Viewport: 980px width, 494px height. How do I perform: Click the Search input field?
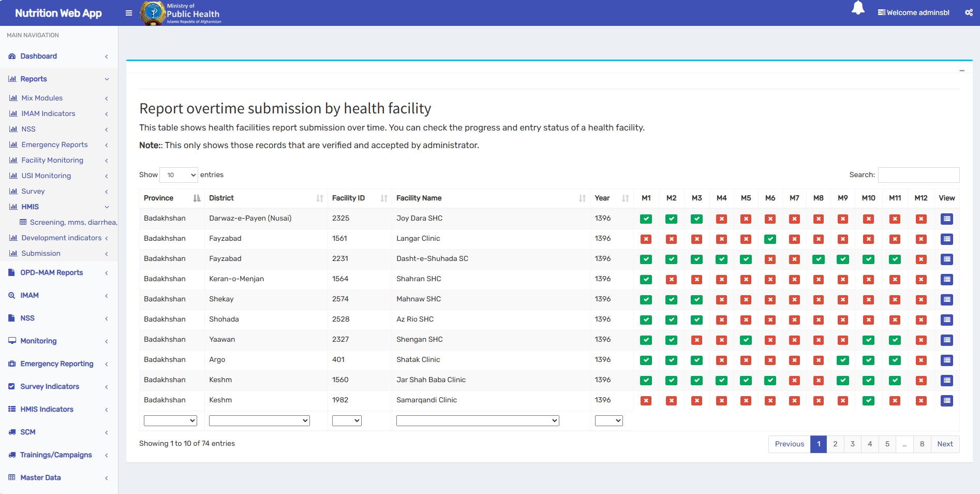pyautogui.click(x=918, y=175)
